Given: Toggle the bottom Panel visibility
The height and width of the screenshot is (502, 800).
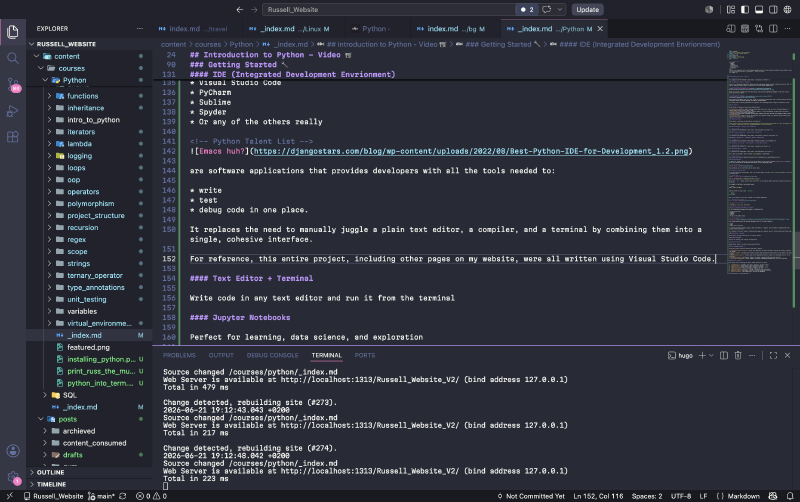Looking at the screenshot, I should 759,9.
